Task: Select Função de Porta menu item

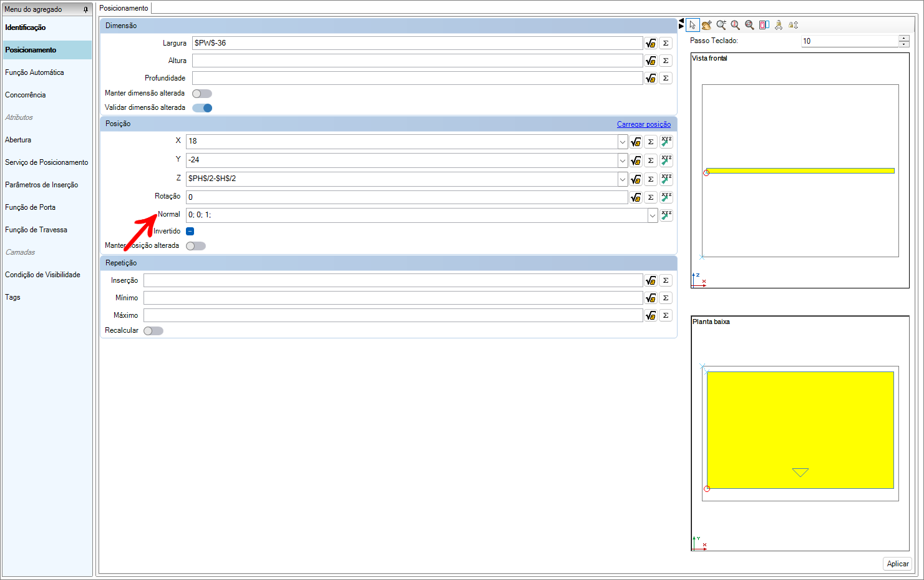Action: coord(31,207)
